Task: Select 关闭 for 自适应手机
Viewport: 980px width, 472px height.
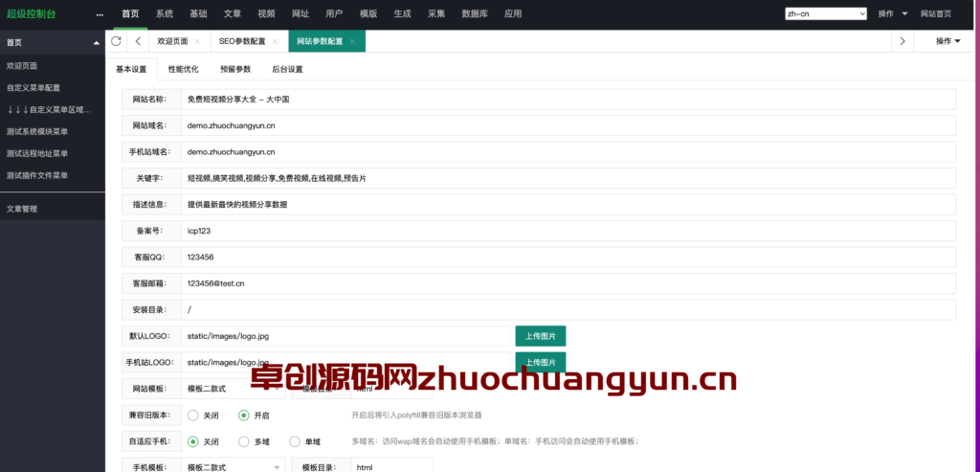Action: (203, 441)
